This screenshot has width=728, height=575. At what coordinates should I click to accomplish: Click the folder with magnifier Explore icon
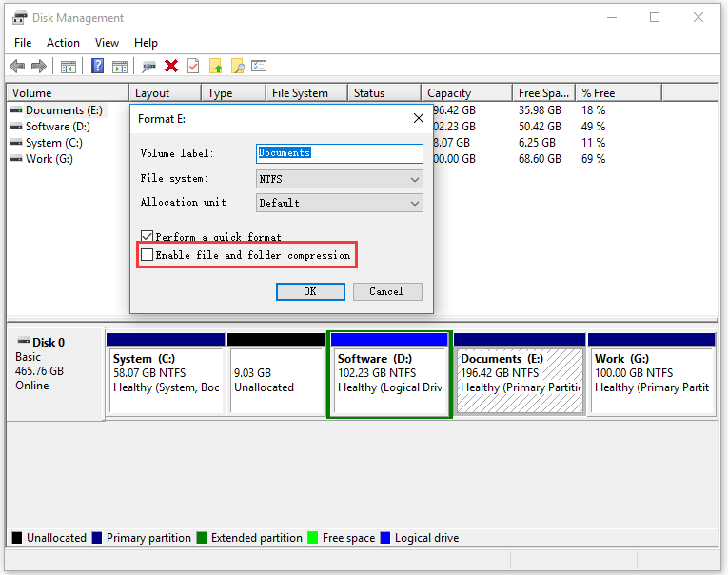[237, 66]
